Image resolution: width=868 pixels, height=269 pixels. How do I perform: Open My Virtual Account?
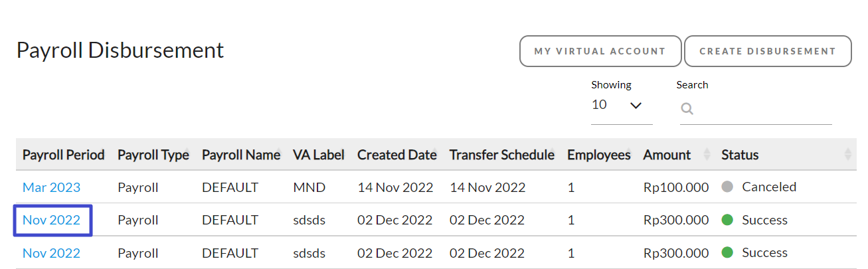coord(600,51)
